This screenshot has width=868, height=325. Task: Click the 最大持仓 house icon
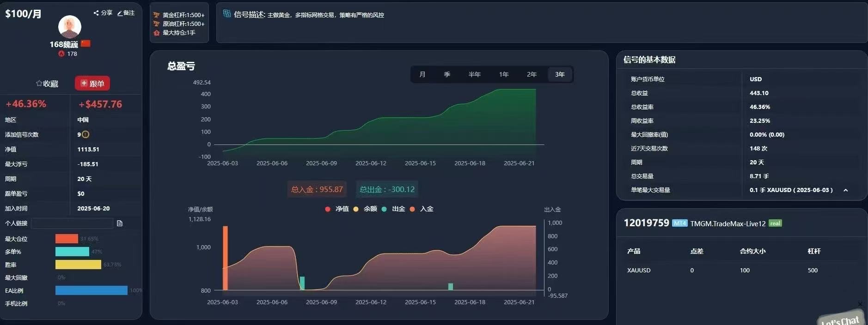[x=157, y=33]
